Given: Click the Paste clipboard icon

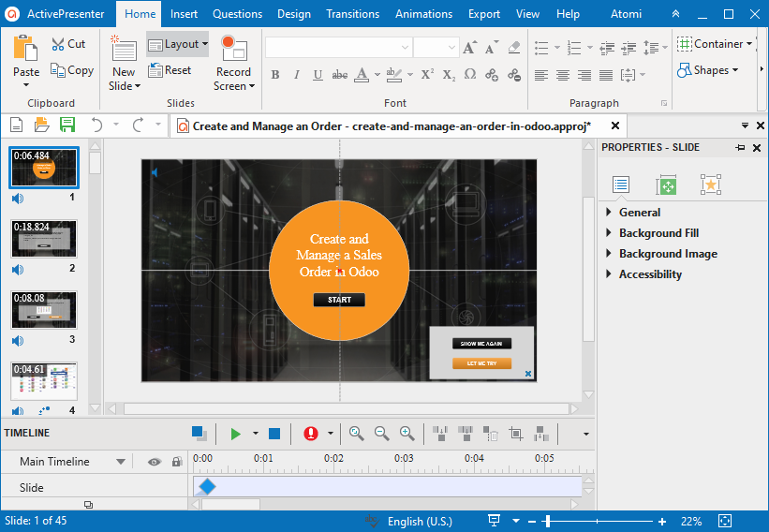Looking at the screenshot, I should (25, 49).
